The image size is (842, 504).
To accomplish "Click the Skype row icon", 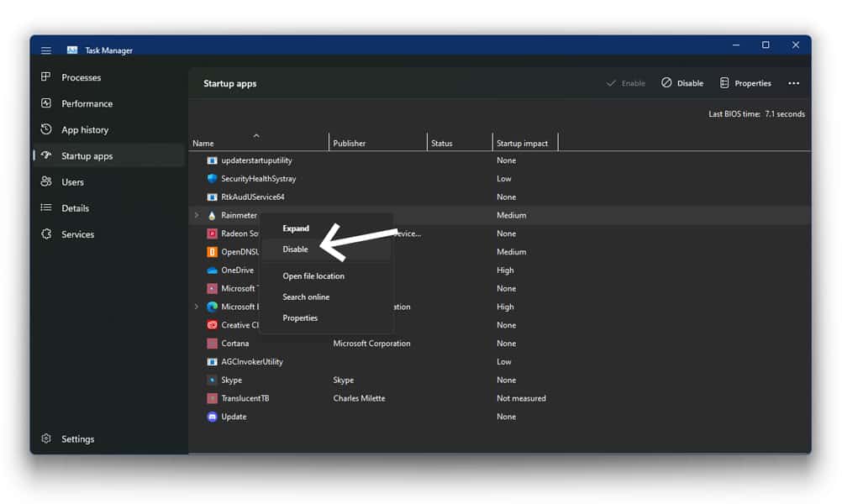I will (212, 380).
